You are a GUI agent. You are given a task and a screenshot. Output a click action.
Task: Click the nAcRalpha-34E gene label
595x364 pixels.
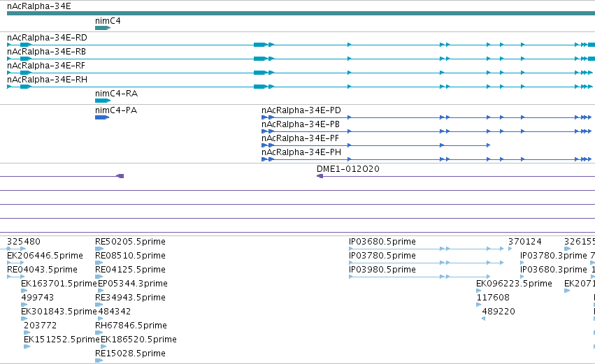click(x=38, y=6)
